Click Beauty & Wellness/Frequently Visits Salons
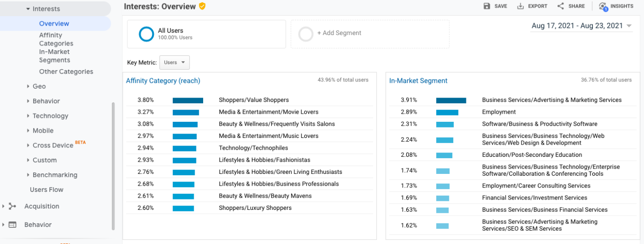 (277, 124)
